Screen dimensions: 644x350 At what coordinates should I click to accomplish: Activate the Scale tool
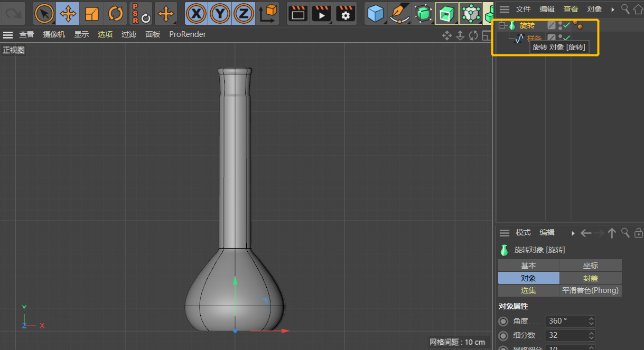tap(92, 13)
